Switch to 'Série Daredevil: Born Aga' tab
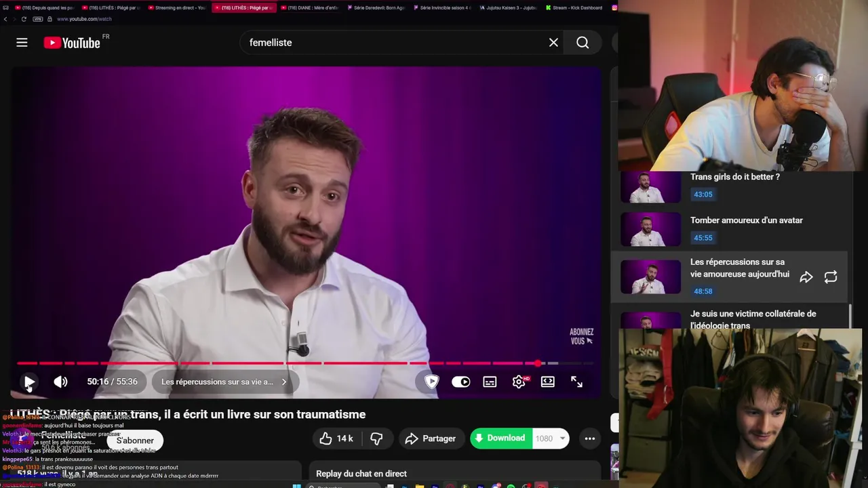Viewport: 868px width, 488px height. coord(376,7)
